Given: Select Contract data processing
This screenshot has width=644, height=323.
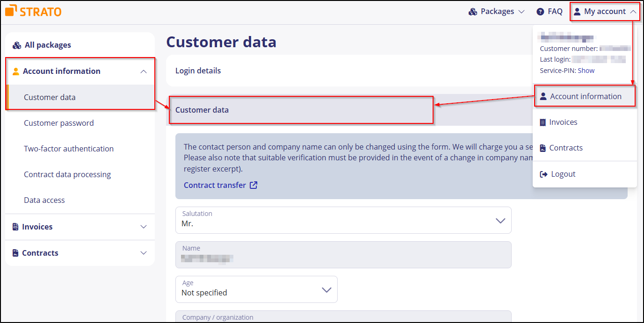Looking at the screenshot, I should [67, 174].
